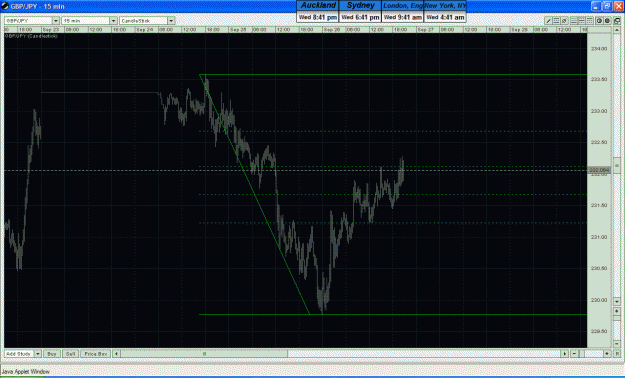Viewport: 625px width, 378px height.
Task: Click the middle horizontal lines layout icon
Action: (582, 20)
